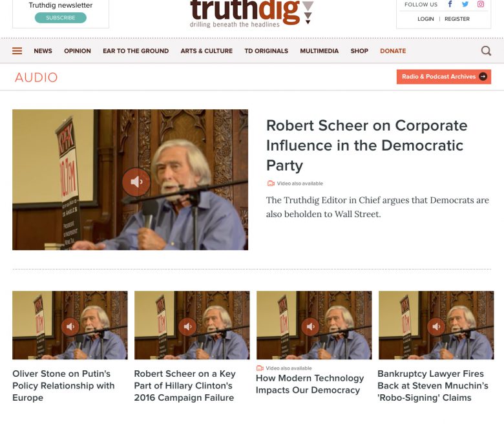Click the Donate link
504x433 pixels.
point(393,51)
